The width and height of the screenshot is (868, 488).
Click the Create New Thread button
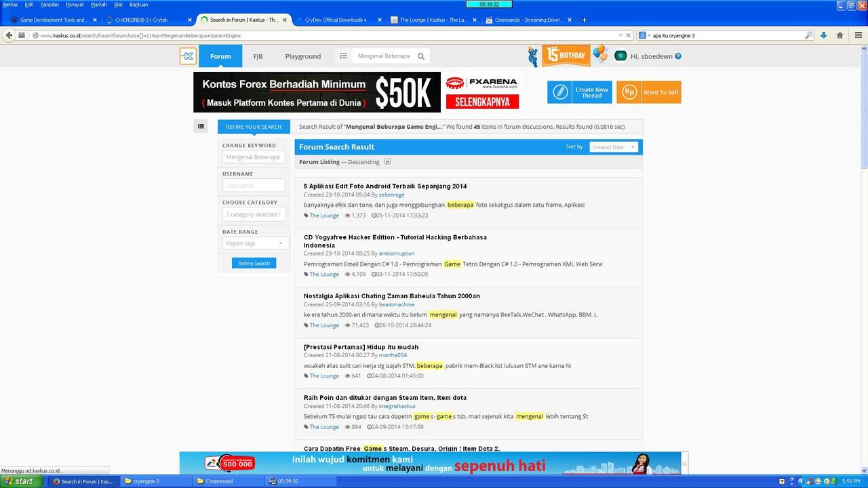click(x=579, y=92)
